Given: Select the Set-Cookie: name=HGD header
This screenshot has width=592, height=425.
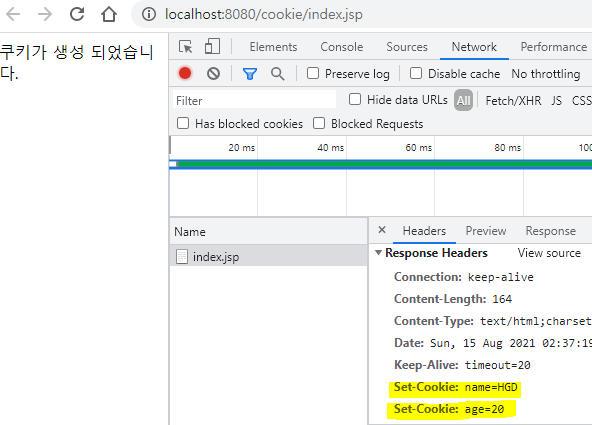Looking at the screenshot, I should pyautogui.click(x=455, y=387).
